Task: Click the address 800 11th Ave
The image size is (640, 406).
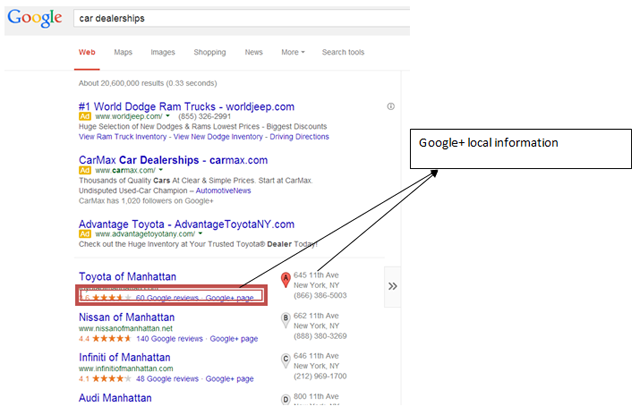Action: [316, 396]
